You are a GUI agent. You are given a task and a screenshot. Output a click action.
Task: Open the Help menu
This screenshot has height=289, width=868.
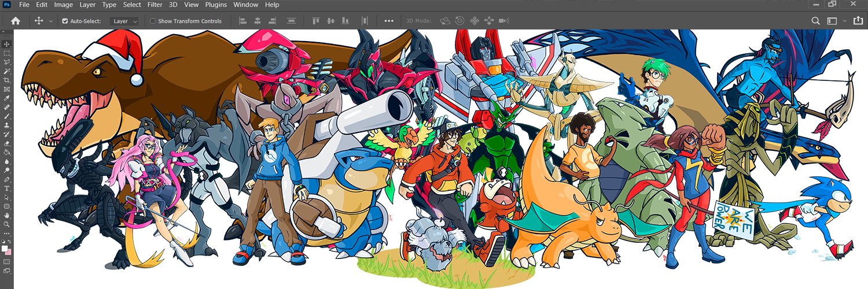[x=272, y=5]
